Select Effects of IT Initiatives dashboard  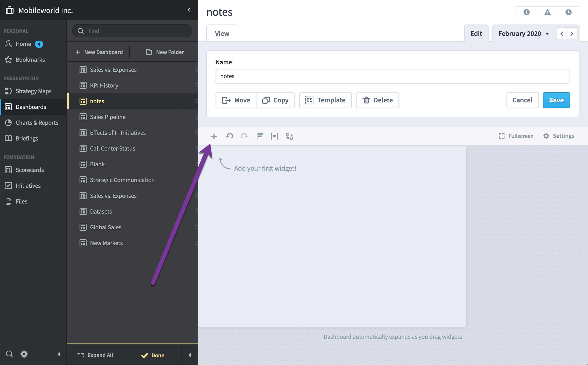click(x=132, y=133)
